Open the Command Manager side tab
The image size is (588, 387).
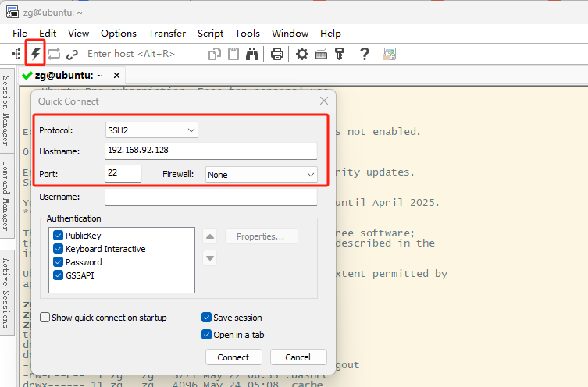click(6, 196)
